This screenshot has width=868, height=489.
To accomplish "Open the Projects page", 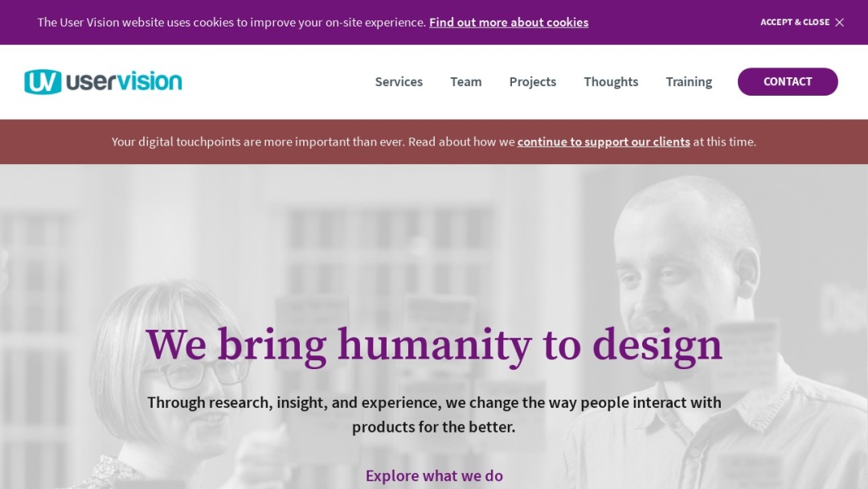I will click(x=532, y=81).
